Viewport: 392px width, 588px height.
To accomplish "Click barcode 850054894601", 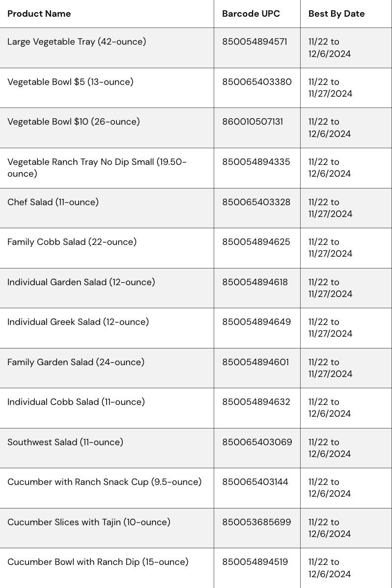I will pyautogui.click(x=255, y=362).
